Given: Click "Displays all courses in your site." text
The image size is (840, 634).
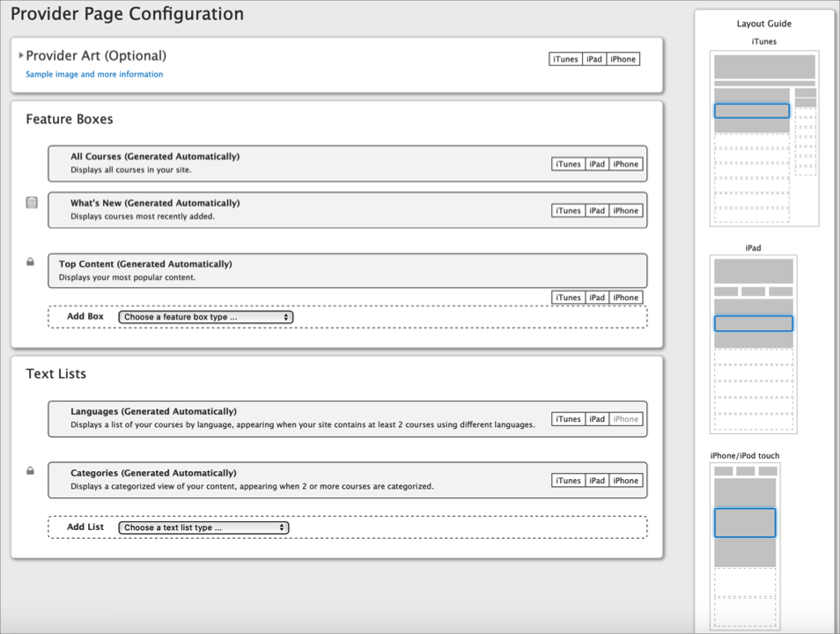Looking at the screenshot, I should (x=130, y=170).
